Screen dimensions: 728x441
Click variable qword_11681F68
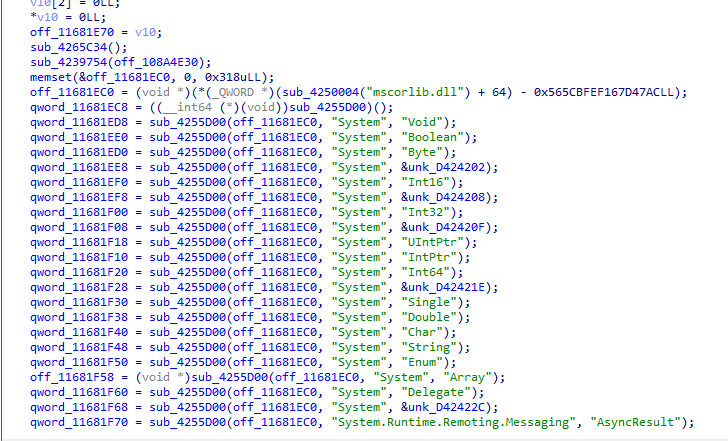click(x=79, y=407)
